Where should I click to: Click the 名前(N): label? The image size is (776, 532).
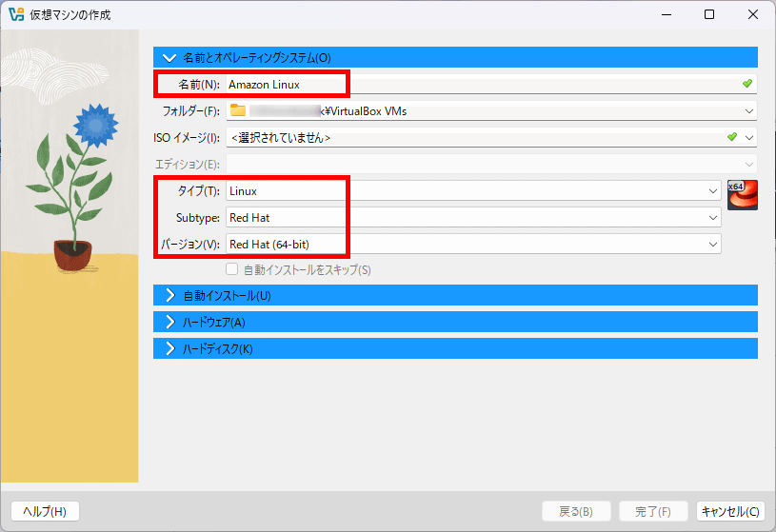tap(198, 85)
